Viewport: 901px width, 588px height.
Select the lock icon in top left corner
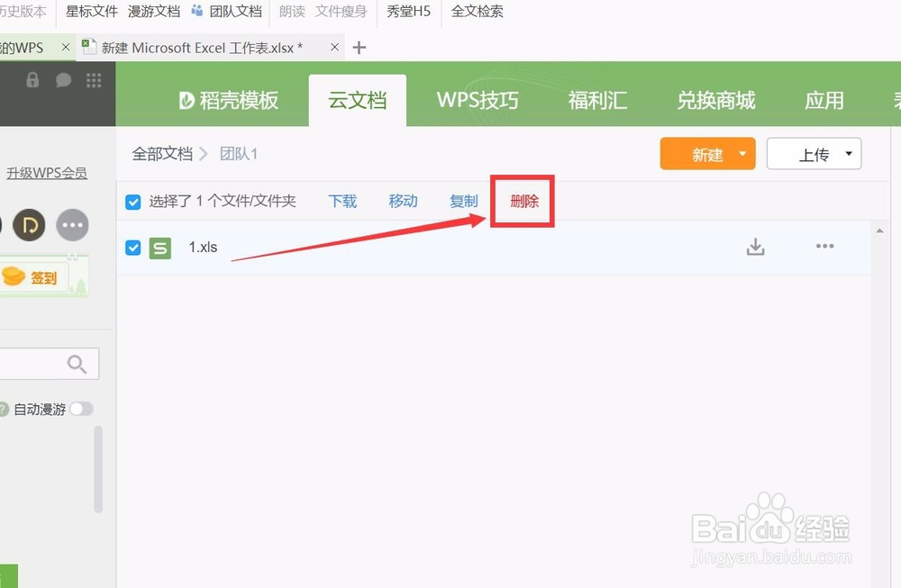tap(32, 81)
